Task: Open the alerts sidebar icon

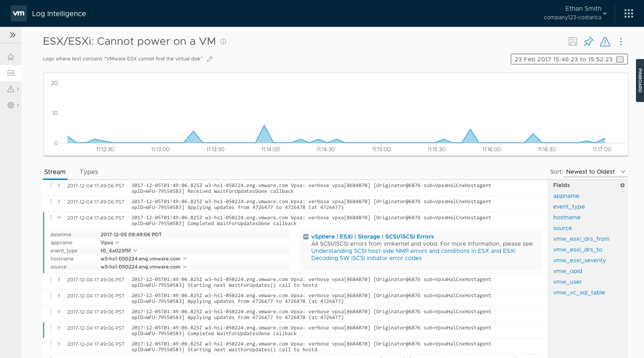Action: pos(11,89)
